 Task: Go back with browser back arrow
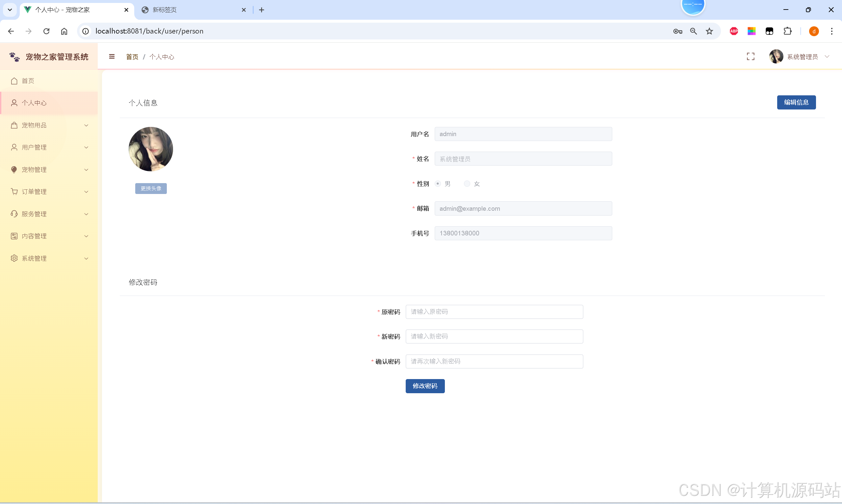11,31
